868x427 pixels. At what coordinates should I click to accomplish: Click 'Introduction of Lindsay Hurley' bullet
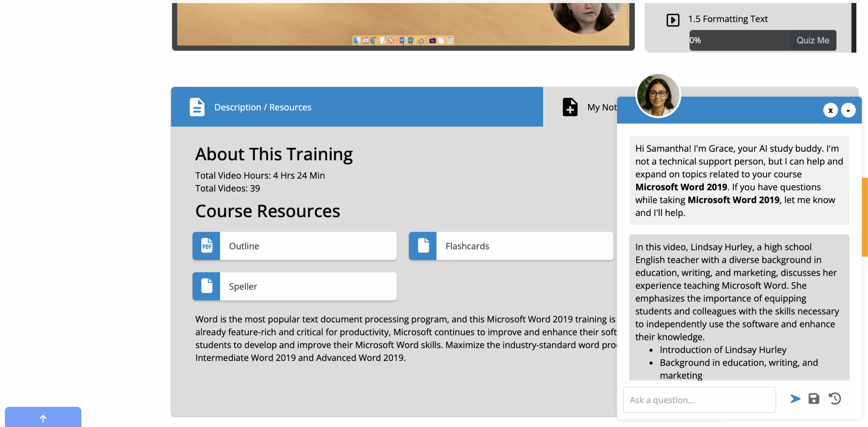tap(723, 350)
